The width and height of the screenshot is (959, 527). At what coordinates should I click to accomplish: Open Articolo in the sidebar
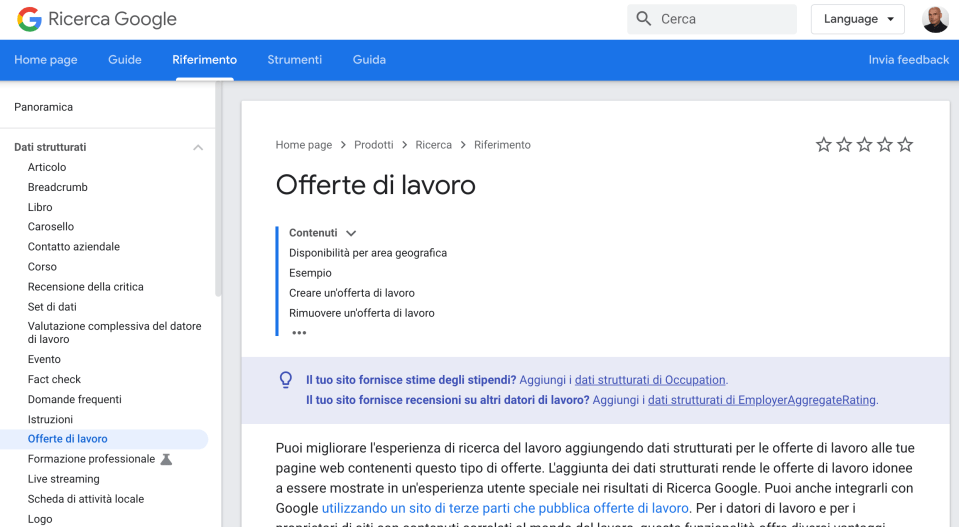tap(47, 167)
